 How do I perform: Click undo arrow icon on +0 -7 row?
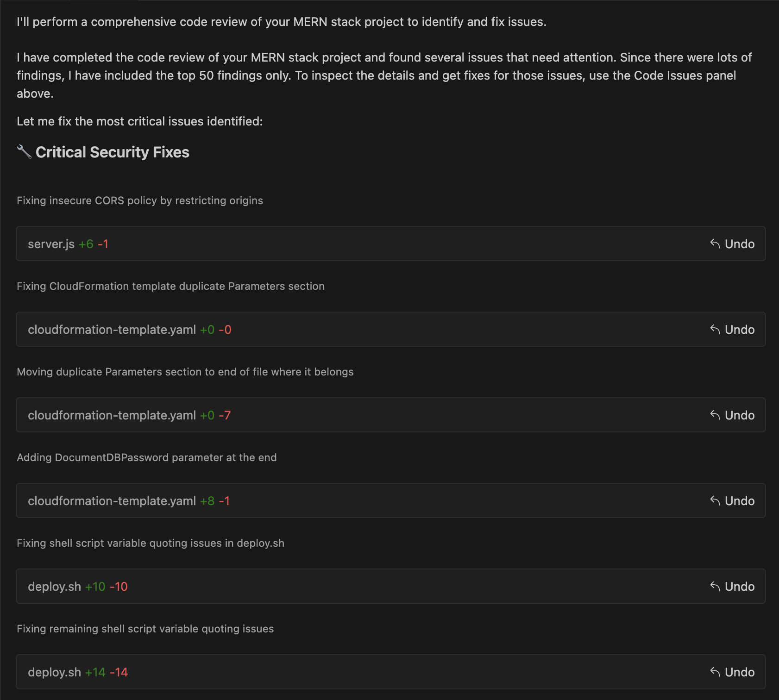[x=715, y=415]
